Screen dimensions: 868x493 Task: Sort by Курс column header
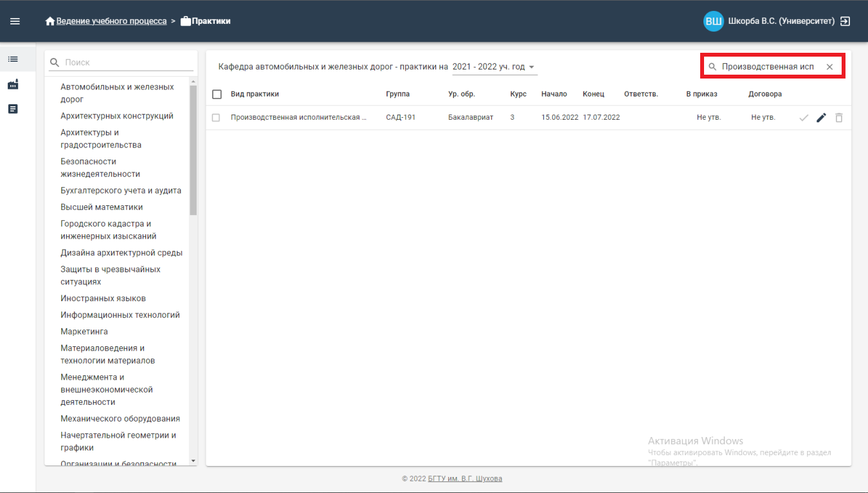pyautogui.click(x=518, y=94)
